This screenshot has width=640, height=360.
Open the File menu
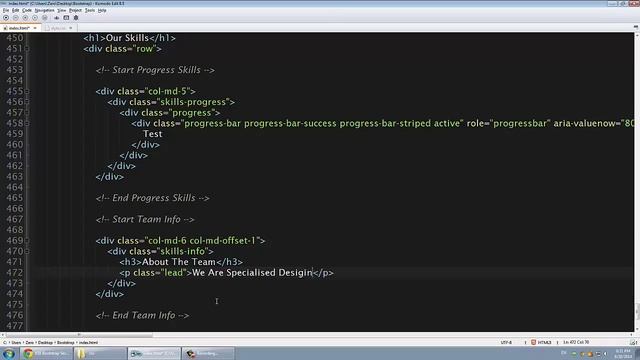6,10
